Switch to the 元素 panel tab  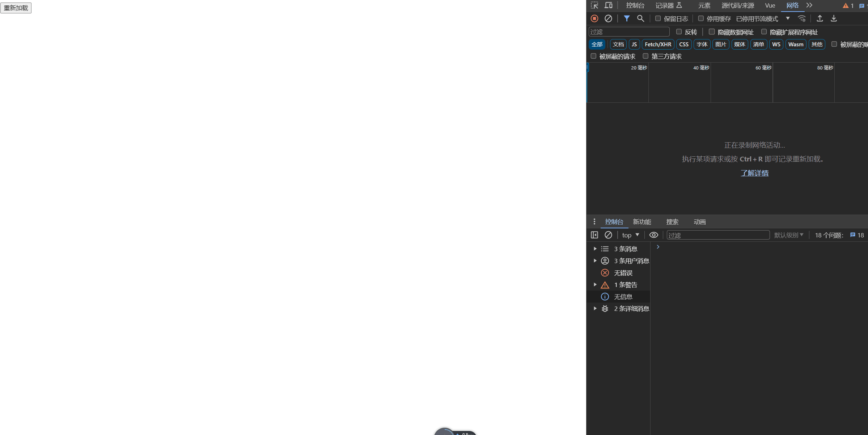[x=704, y=5]
